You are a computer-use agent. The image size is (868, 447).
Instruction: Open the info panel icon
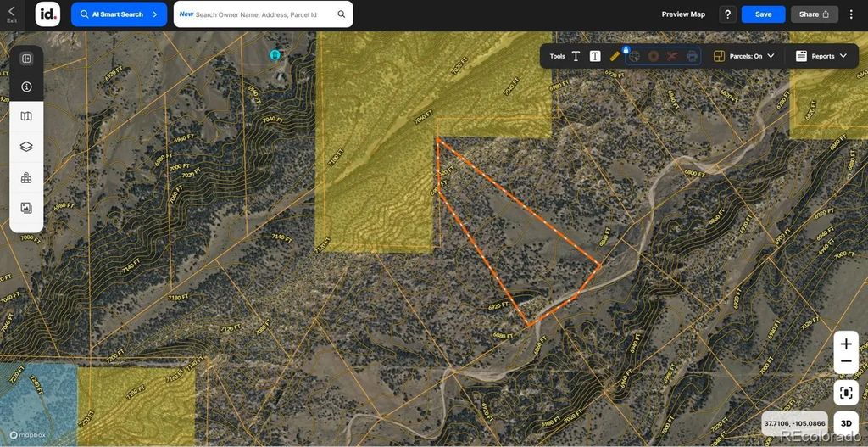[x=26, y=87]
